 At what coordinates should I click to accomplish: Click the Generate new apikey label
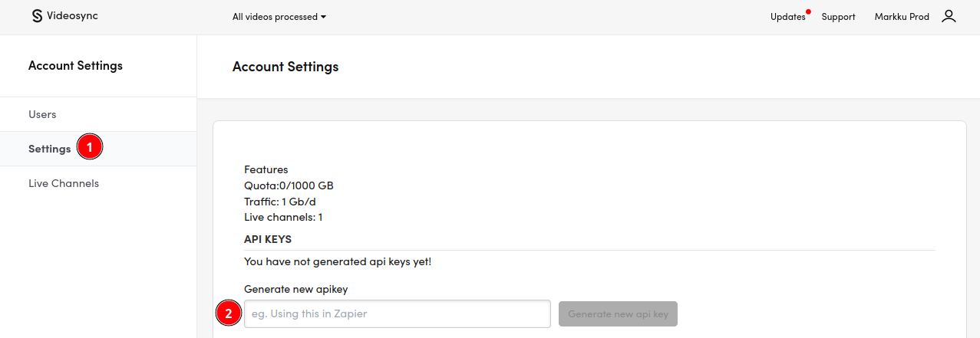point(296,289)
